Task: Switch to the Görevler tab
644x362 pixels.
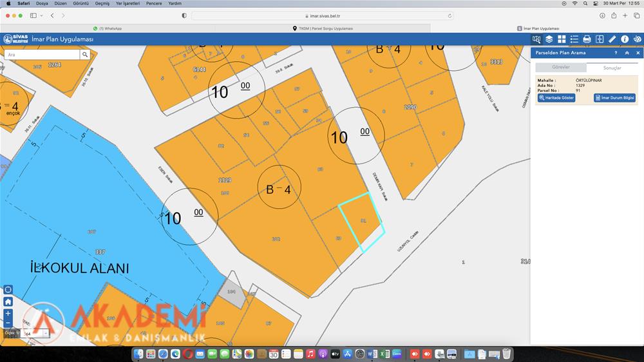Action: click(x=561, y=68)
